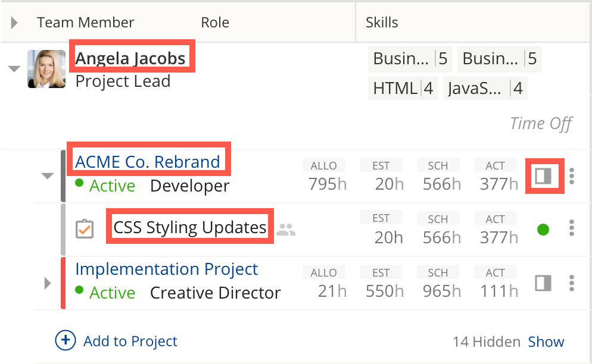Collapse the ACME Co. Rebrand project row
This screenshot has height=364, width=592.
(46, 175)
